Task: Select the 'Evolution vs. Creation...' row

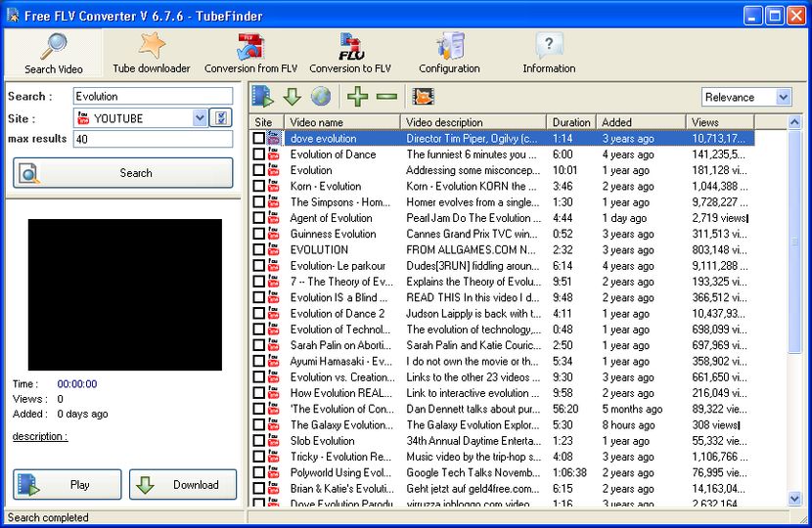Action: pyautogui.click(x=501, y=376)
